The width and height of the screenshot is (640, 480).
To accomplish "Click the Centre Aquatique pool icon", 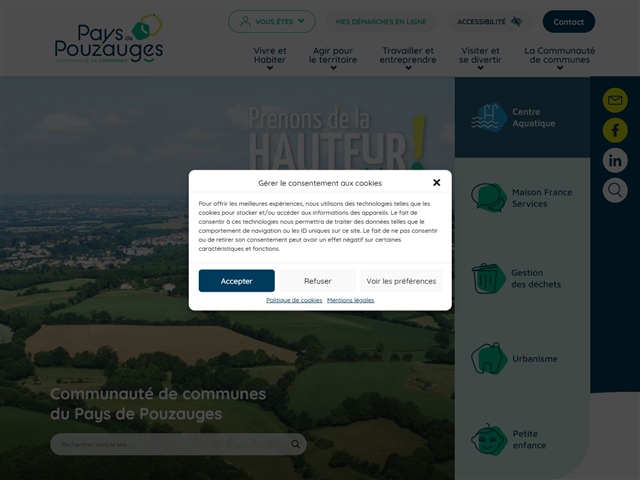I will click(x=489, y=117).
